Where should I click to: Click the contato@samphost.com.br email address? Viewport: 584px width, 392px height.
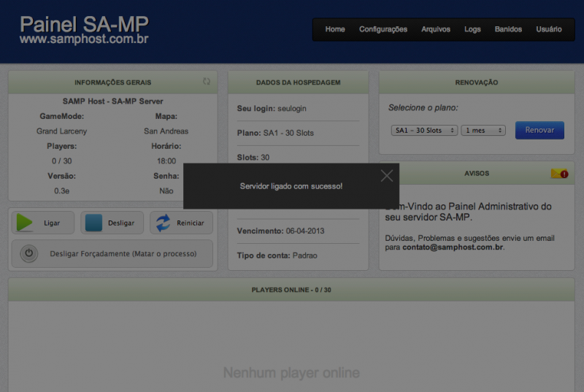click(x=453, y=247)
